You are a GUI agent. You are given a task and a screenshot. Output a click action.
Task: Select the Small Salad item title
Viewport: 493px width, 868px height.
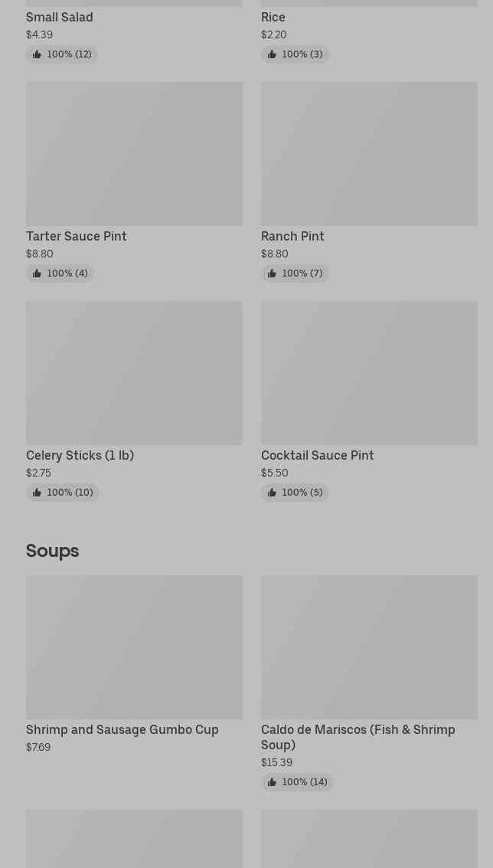tap(59, 17)
